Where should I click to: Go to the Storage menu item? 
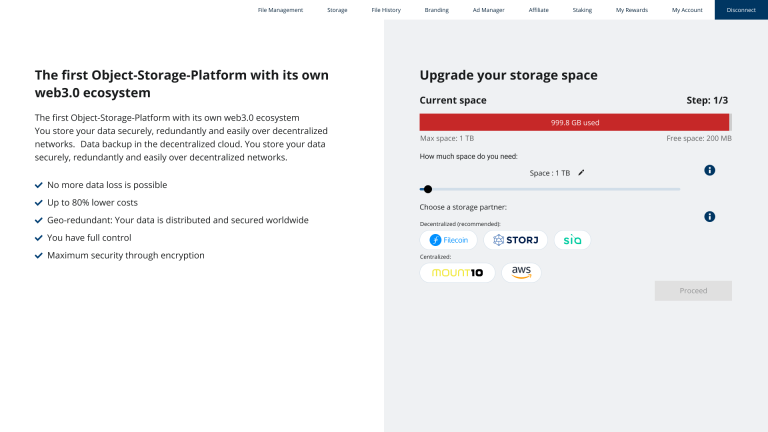tap(337, 10)
